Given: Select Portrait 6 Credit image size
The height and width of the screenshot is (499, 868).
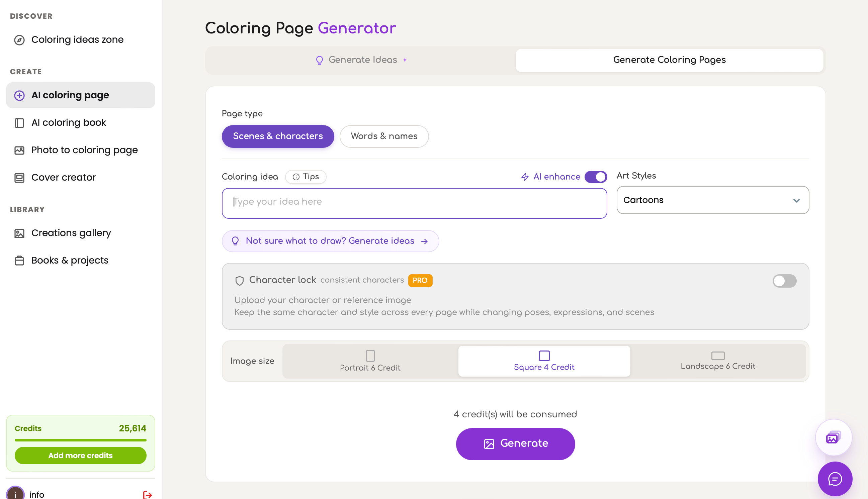Looking at the screenshot, I should point(370,361).
